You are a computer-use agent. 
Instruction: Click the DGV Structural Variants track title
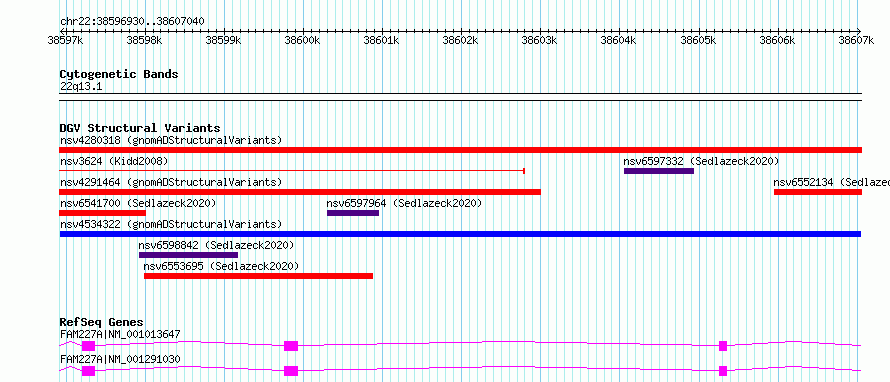click(x=140, y=128)
